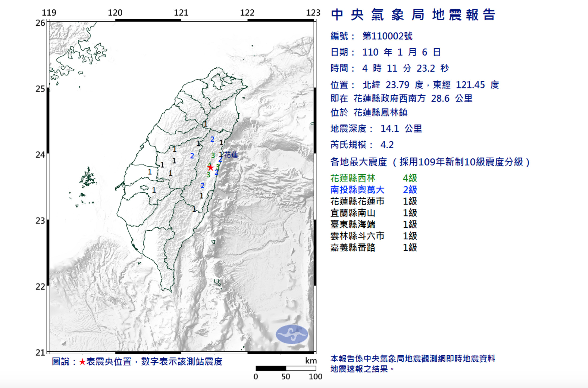This screenshot has height=388, width=588.
Task: Click the blue row 南投縣奧萬大 2級
Action: coord(374,190)
